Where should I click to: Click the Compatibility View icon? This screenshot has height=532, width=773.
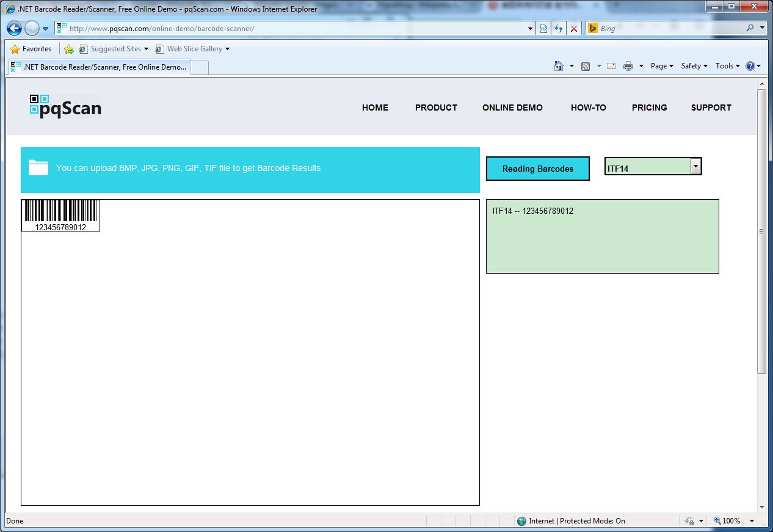click(x=543, y=28)
